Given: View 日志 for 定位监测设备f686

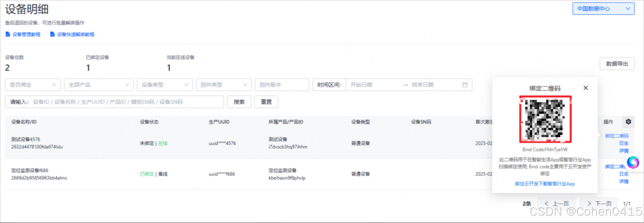Looking at the screenshot, I should [624, 174].
